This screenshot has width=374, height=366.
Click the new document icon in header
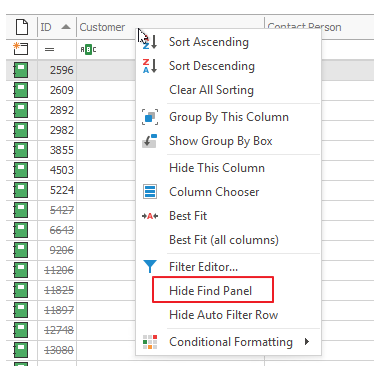point(22,27)
